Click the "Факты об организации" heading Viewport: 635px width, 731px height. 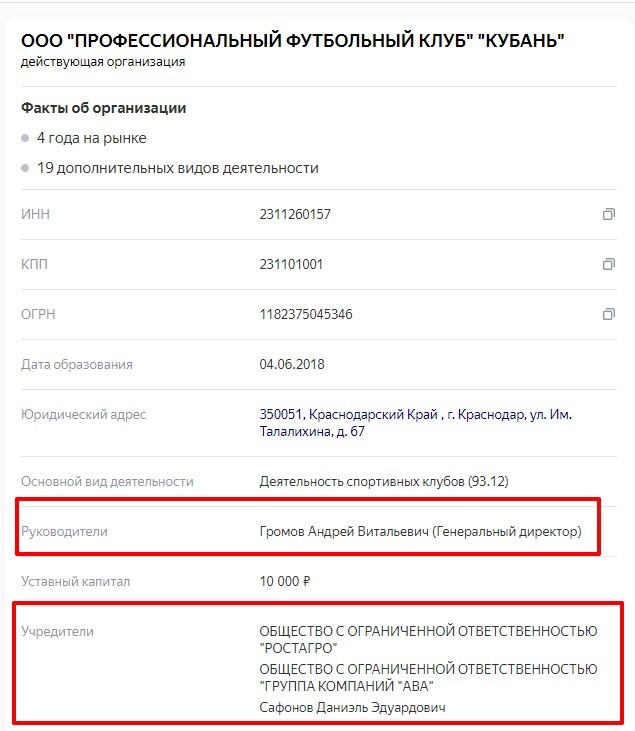point(104,108)
